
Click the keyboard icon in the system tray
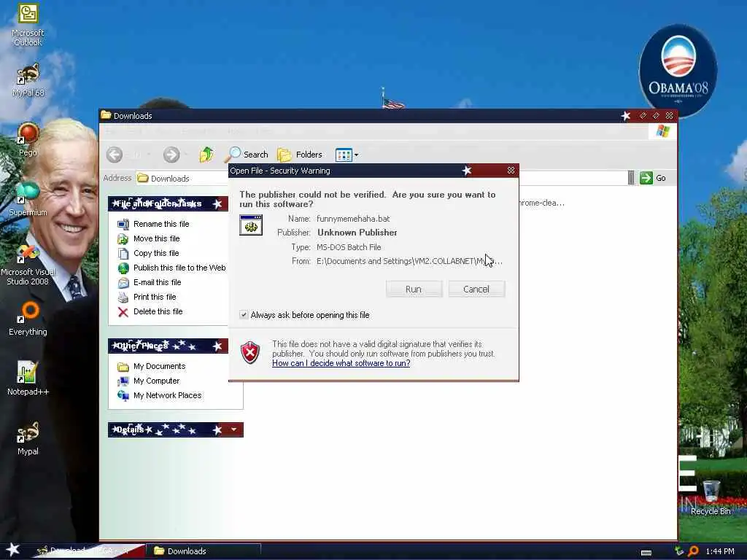(646, 552)
